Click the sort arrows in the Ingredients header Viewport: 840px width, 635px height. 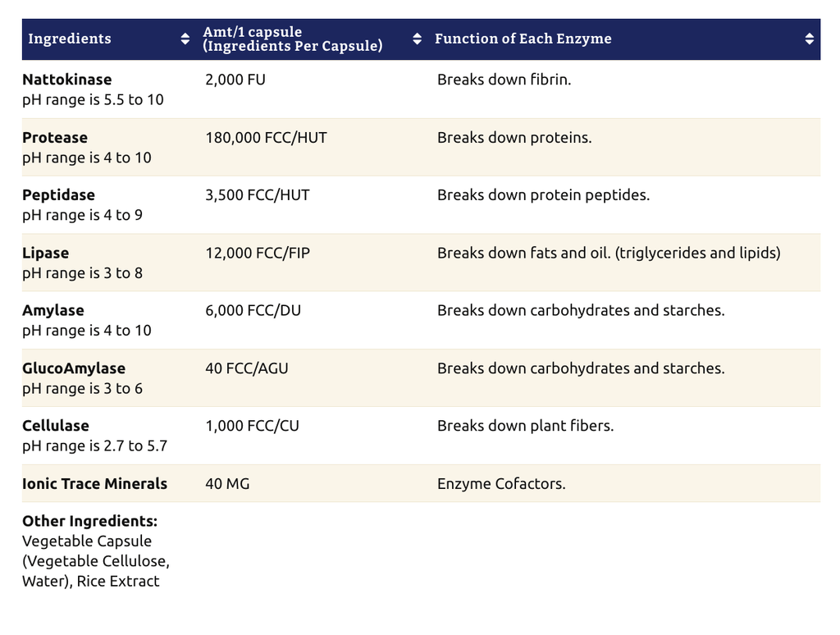point(185,39)
